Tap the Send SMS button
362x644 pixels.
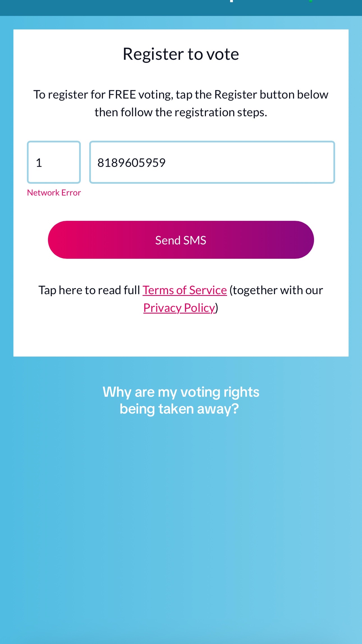pyautogui.click(x=181, y=240)
